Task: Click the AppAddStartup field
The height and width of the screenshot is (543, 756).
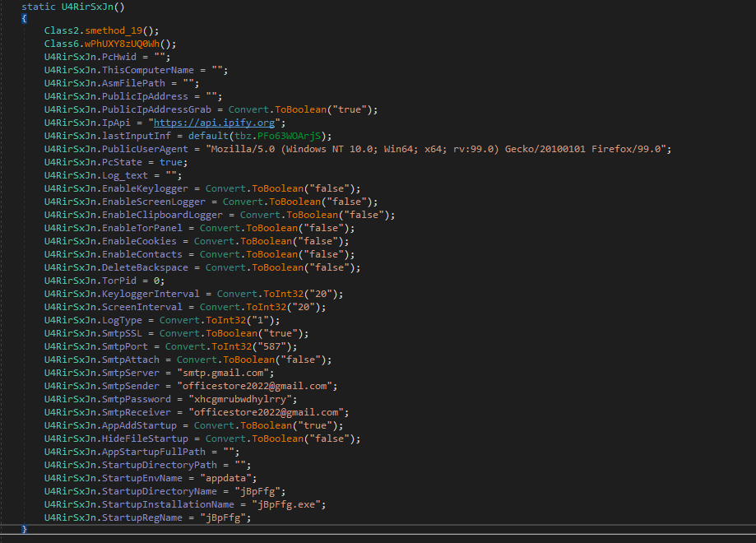Action: [x=139, y=425]
